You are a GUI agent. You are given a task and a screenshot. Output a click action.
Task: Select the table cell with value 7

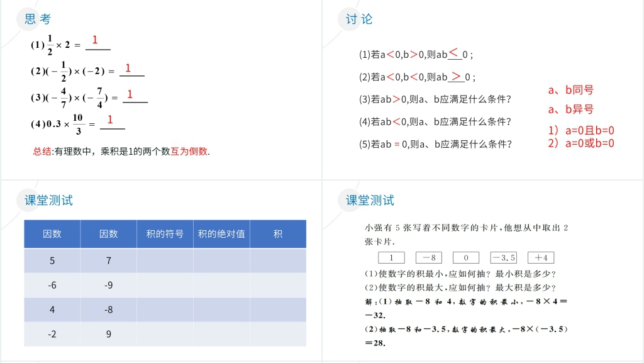click(x=108, y=260)
